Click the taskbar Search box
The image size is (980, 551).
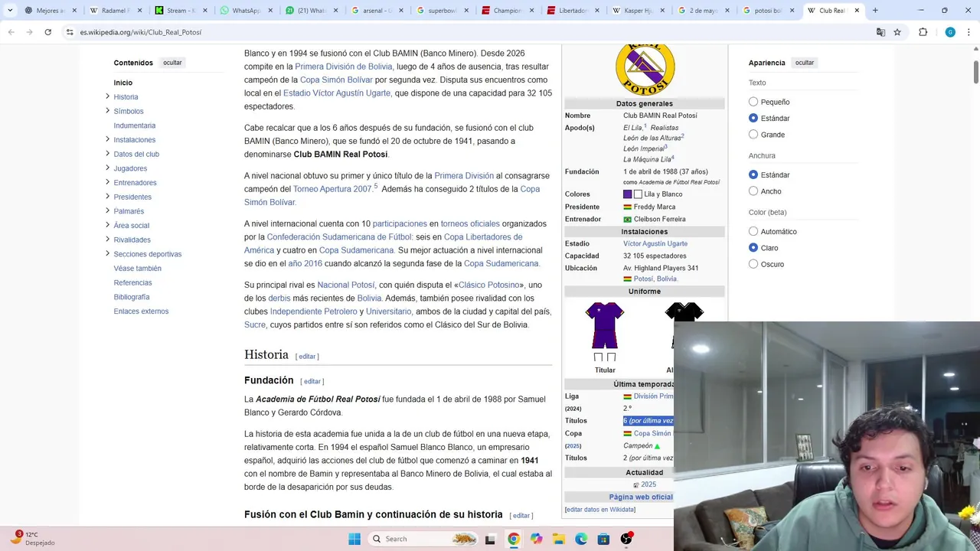point(425,539)
